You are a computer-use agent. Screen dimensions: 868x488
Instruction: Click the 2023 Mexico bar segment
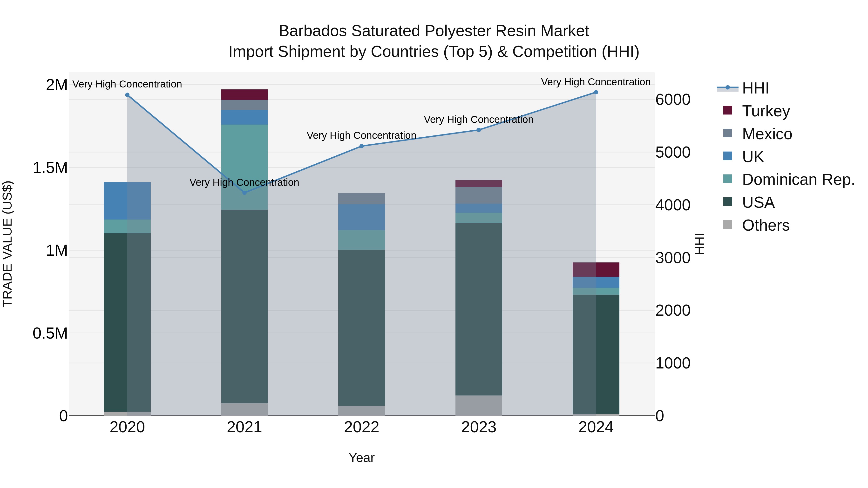point(479,195)
